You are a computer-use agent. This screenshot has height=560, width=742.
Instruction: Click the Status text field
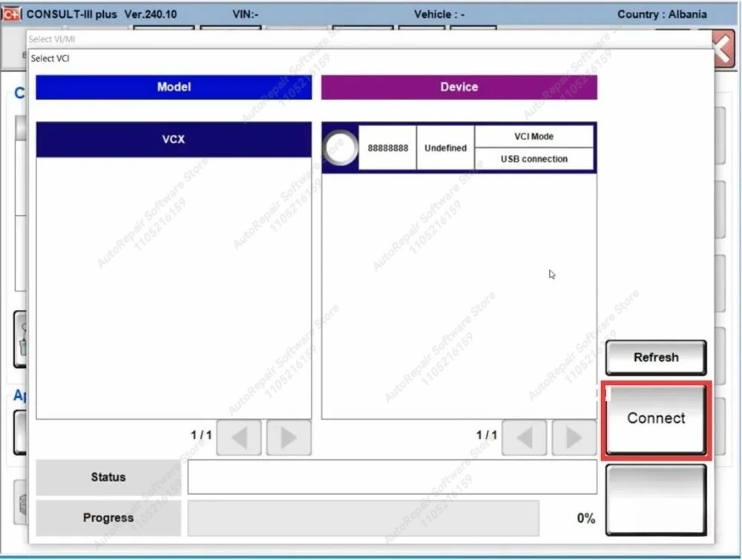393,477
